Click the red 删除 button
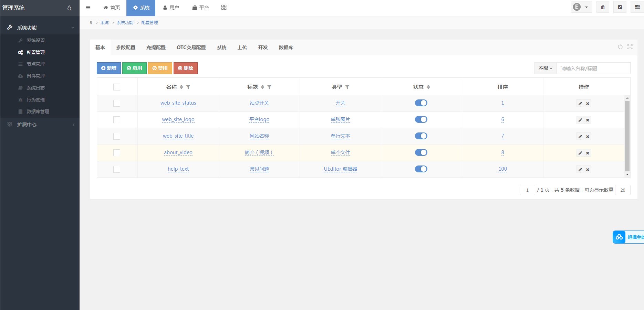 [x=186, y=68]
